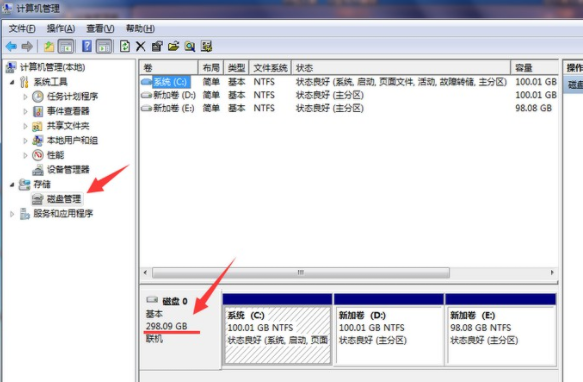
Task: Click the back arrow toolbar icon
Action: coord(12,46)
